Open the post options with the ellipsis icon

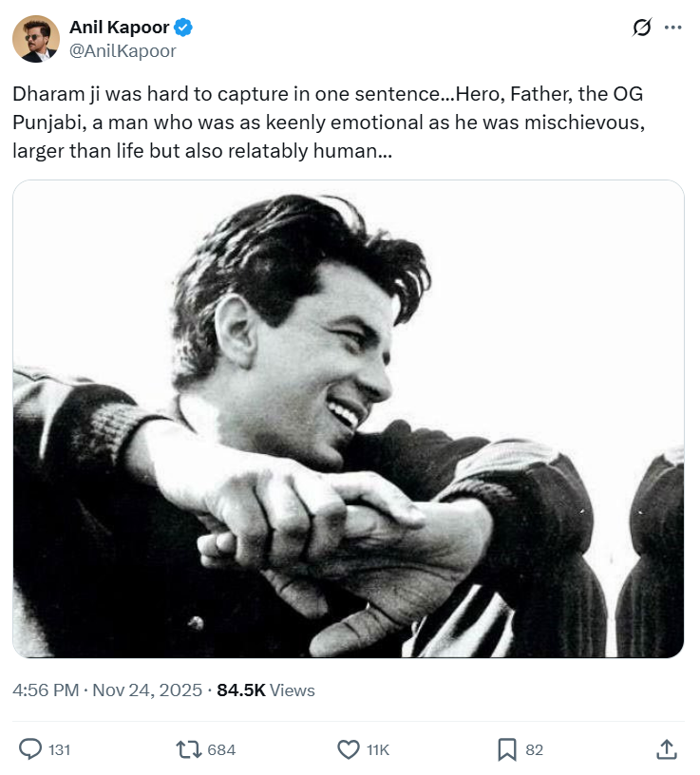point(672,28)
